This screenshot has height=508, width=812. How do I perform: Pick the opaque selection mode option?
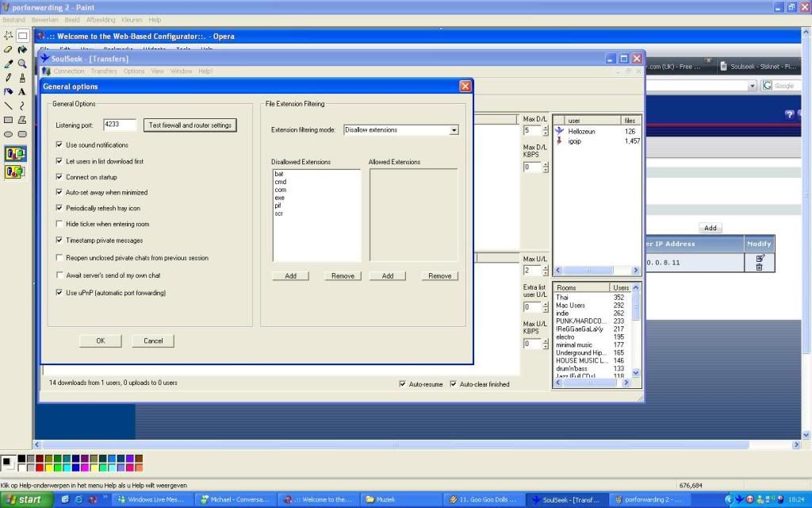click(x=15, y=153)
